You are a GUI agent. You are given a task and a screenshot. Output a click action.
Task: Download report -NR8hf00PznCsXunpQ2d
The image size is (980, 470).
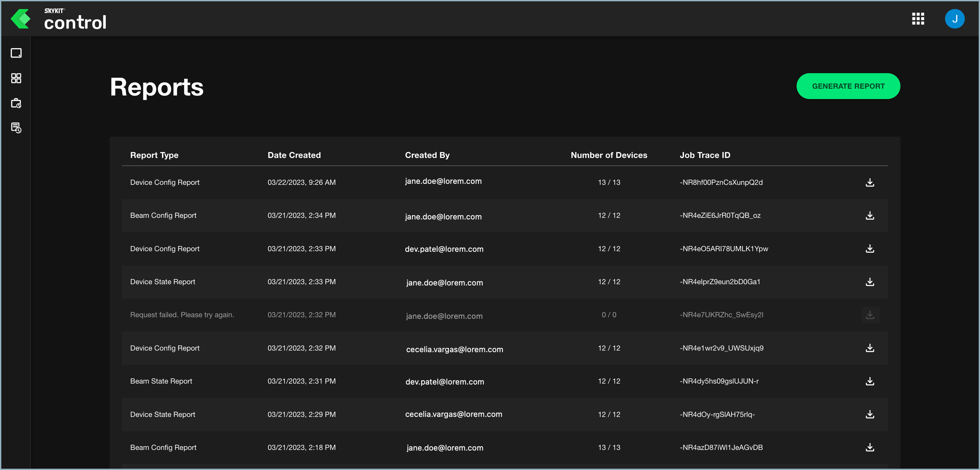(x=870, y=183)
